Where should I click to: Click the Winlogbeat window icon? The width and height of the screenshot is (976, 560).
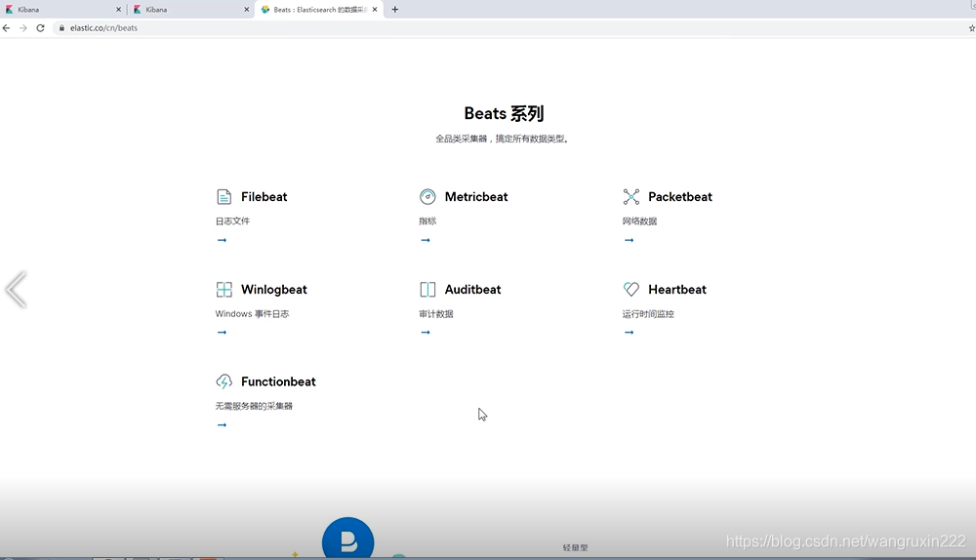click(x=224, y=290)
